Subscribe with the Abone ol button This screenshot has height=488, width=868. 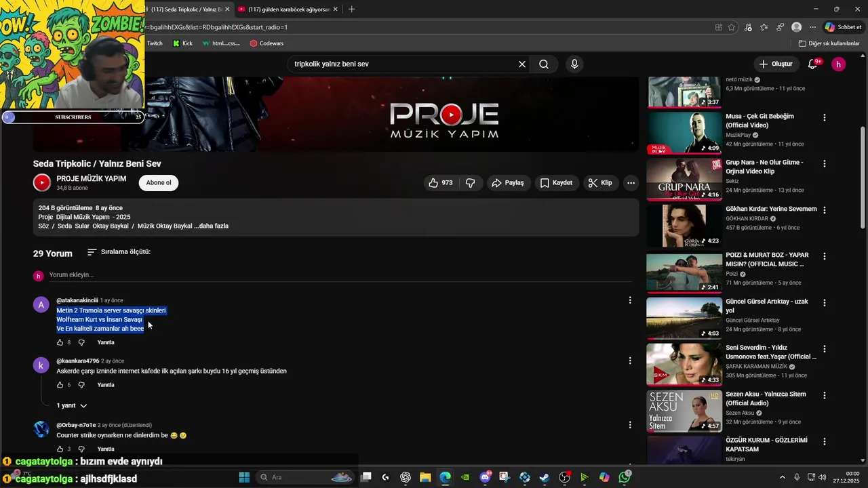[x=159, y=183]
